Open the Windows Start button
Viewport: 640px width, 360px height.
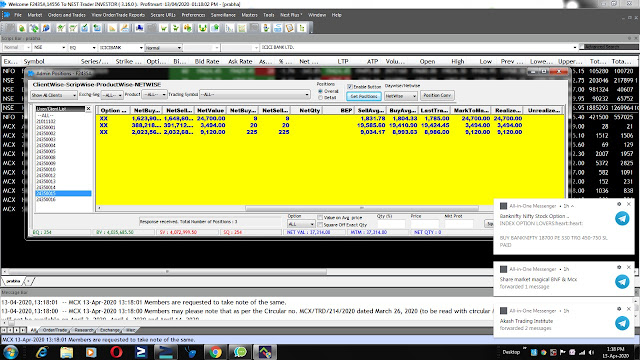(11, 352)
